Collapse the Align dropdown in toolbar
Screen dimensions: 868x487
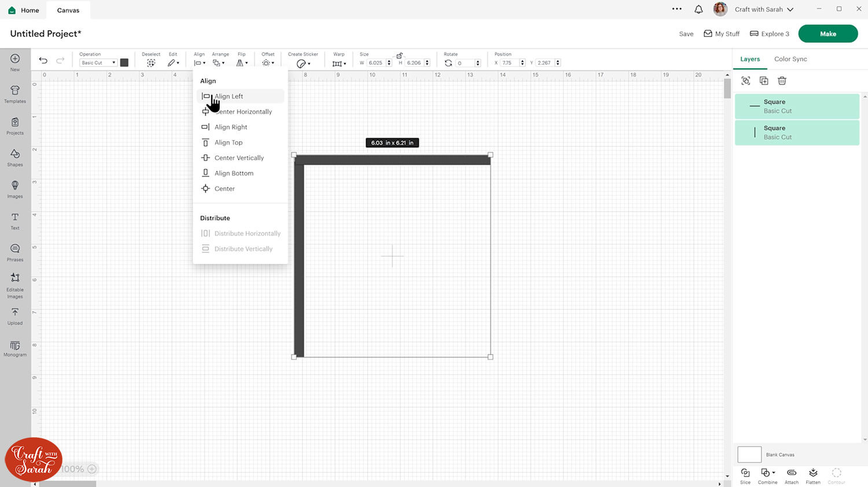200,62
